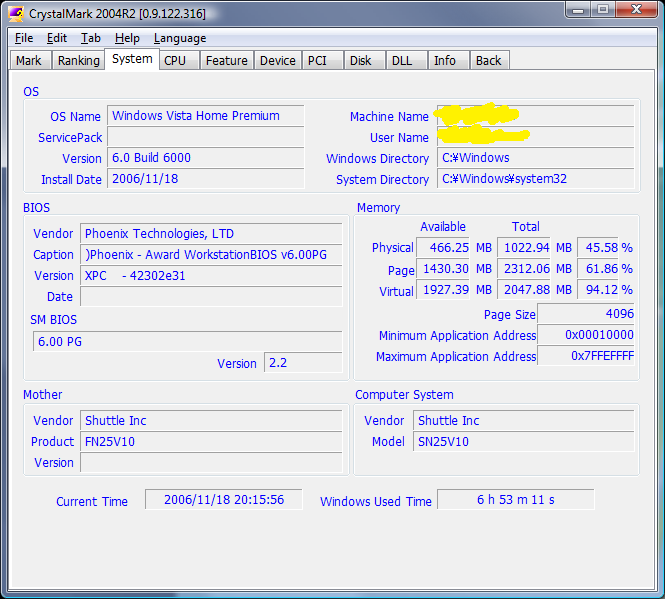Click Virtual available value 1927.39

443,290
